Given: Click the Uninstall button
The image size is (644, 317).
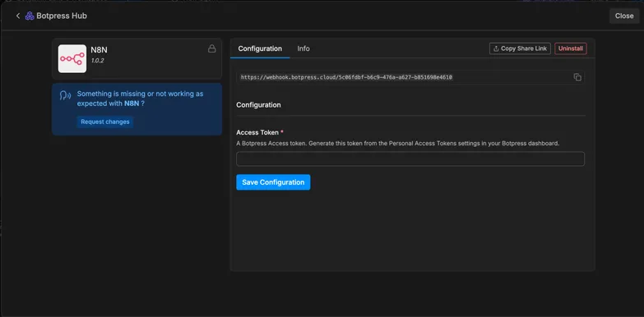Looking at the screenshot, I should 571,48.
